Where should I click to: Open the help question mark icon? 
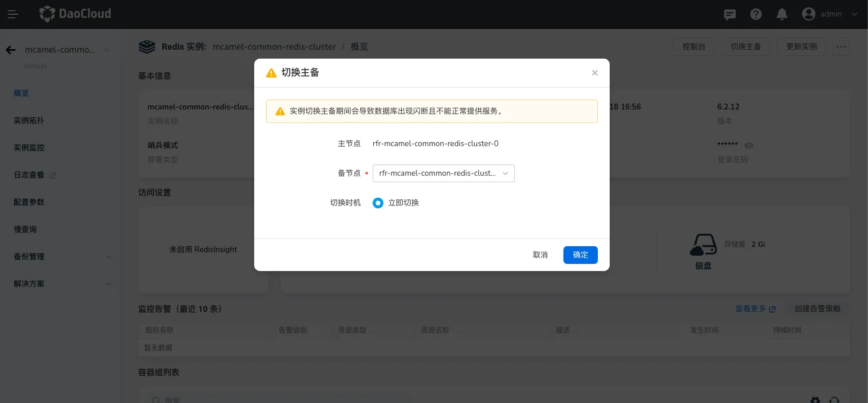click(x=756, y=14)
